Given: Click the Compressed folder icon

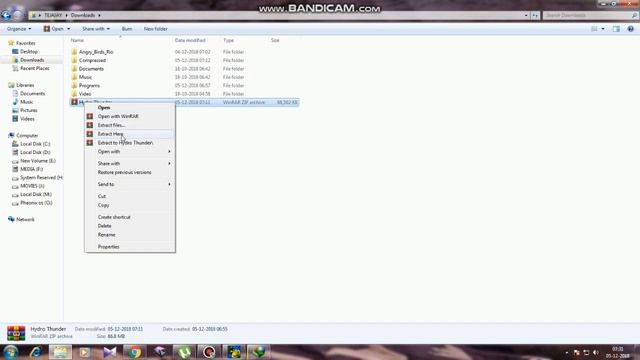Looking at the screenshot, I should click(x=74, y=60).
